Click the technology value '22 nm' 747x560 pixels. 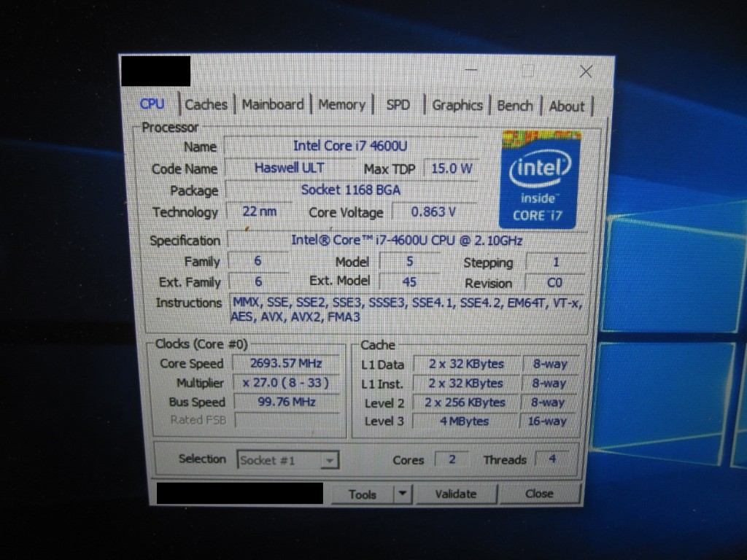[259, 211]
